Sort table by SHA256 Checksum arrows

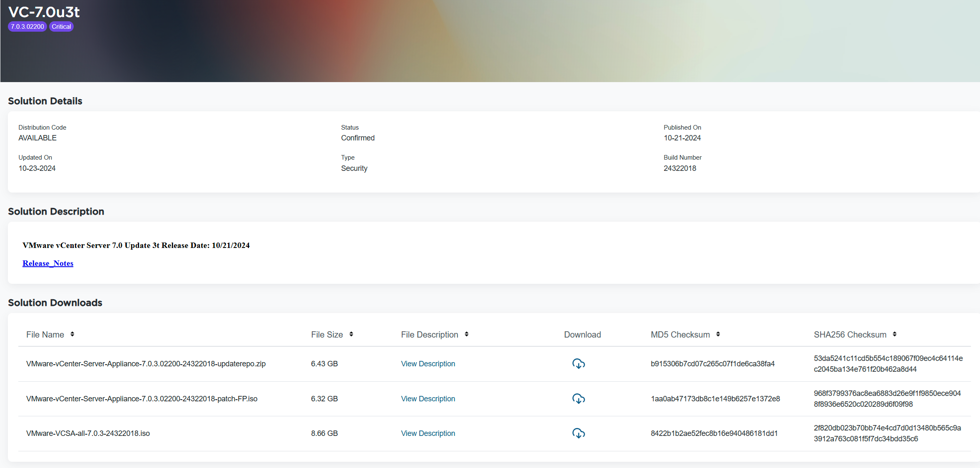895,334
